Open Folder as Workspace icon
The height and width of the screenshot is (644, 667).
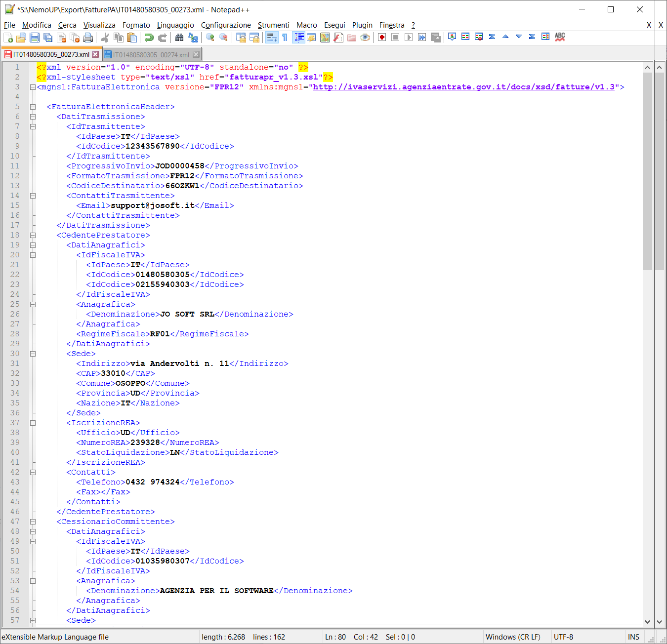point(351,38)
